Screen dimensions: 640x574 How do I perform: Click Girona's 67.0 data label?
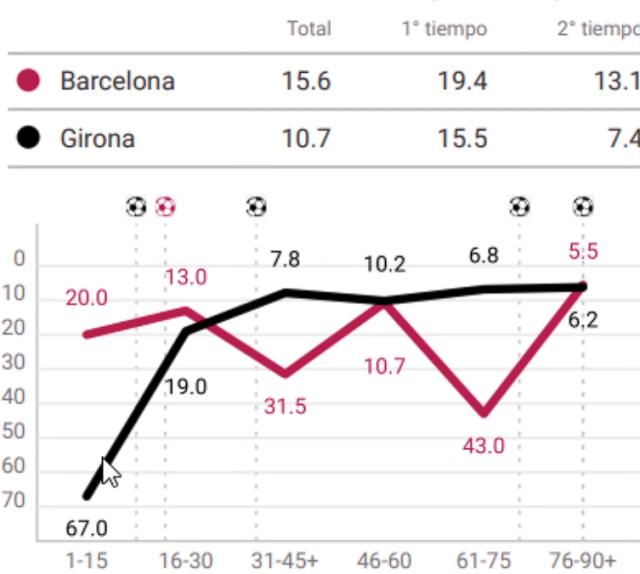click(x=85, y=528)
